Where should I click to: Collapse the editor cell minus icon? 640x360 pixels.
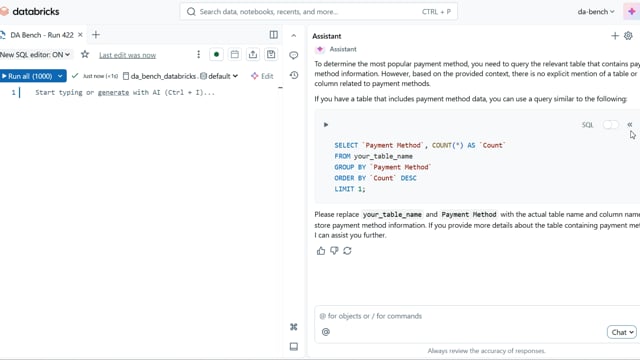pyautogui.click(x=280, y=87)
